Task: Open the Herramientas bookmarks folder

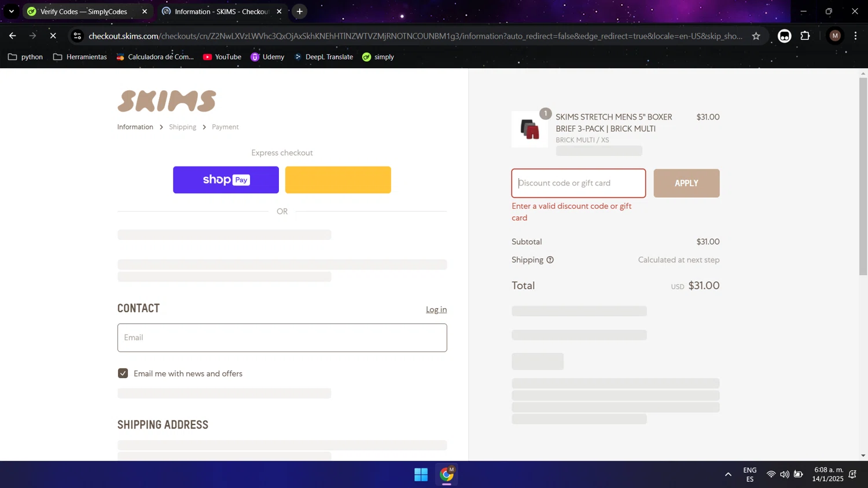Action: [80, 57]
